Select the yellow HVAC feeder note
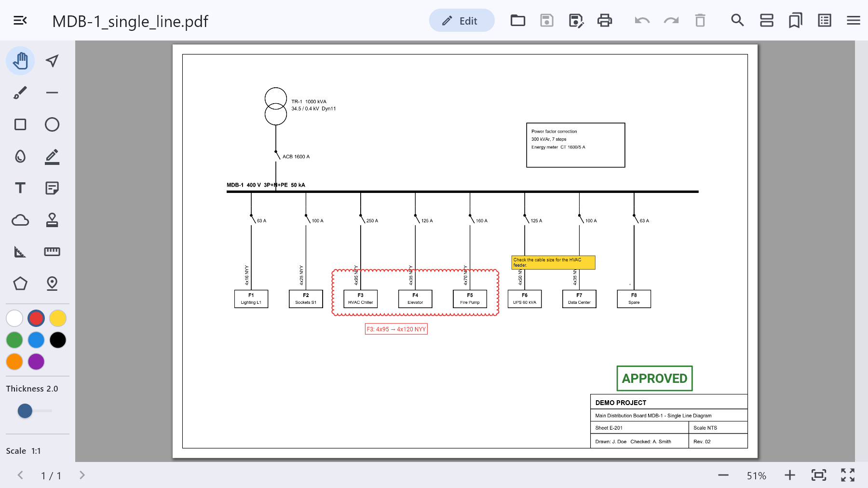The width and height of the screenshot is (868, 488). click(553, 262)
